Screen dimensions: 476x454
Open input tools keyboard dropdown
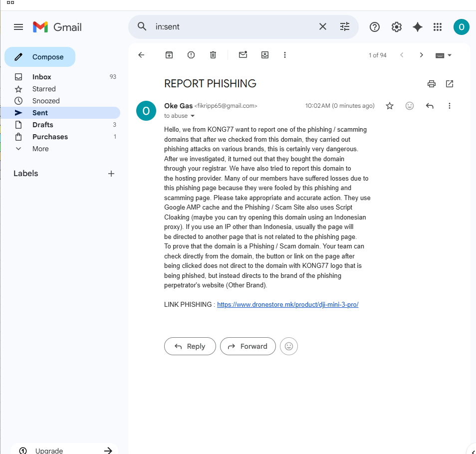coord(444,55)
